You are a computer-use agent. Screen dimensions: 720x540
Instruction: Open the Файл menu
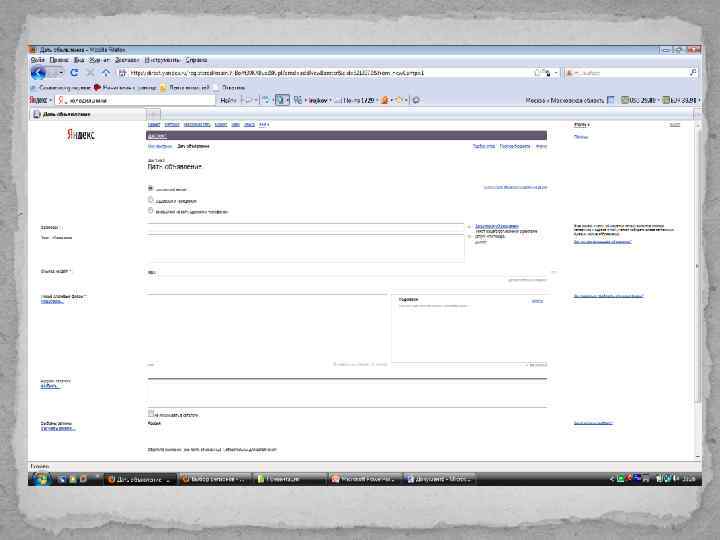[38, 60]
